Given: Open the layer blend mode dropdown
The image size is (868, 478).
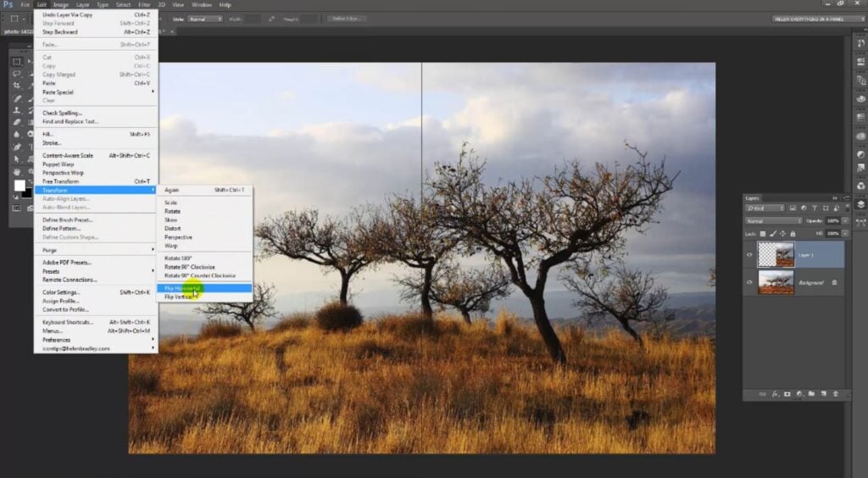Looking at the screenshot, I should pyautogui.click(x=773, y=220).
